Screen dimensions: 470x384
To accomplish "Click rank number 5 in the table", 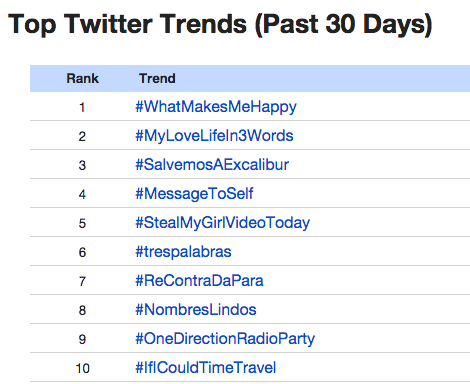I will (82, 223).
